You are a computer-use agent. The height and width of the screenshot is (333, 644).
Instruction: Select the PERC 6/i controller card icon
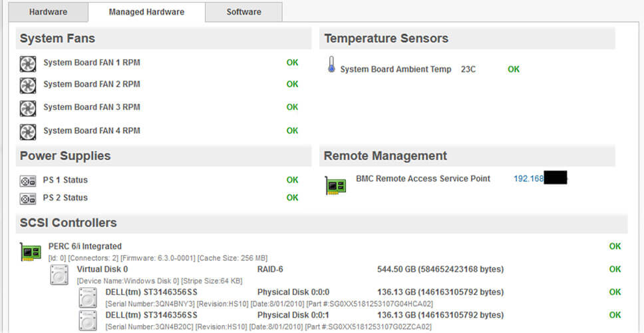(31, 252)
